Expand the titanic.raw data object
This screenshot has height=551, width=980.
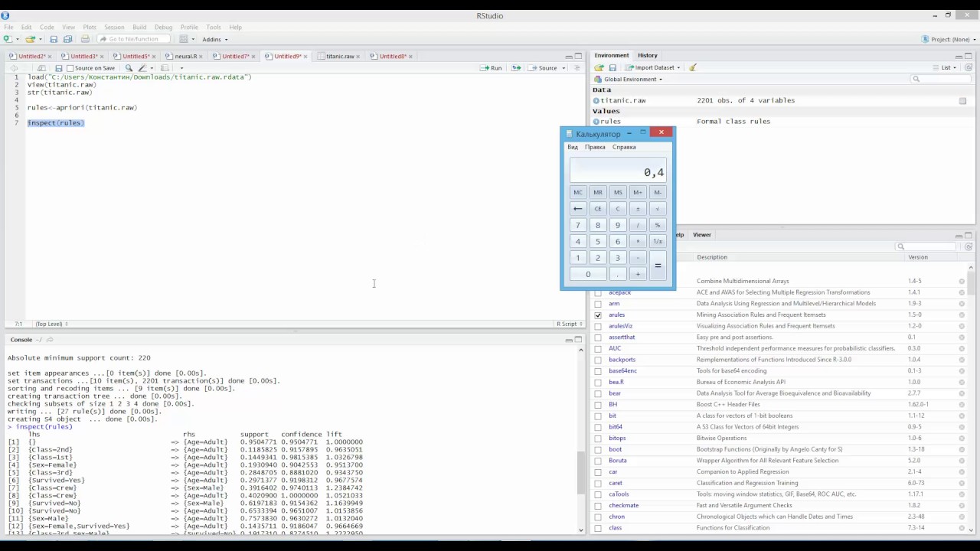pos(596,101)
